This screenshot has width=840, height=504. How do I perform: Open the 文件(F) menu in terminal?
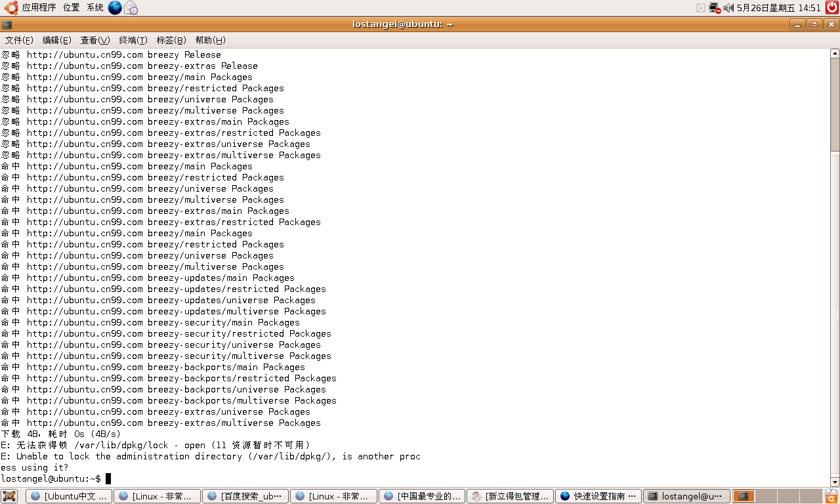(x=19, y=40)
